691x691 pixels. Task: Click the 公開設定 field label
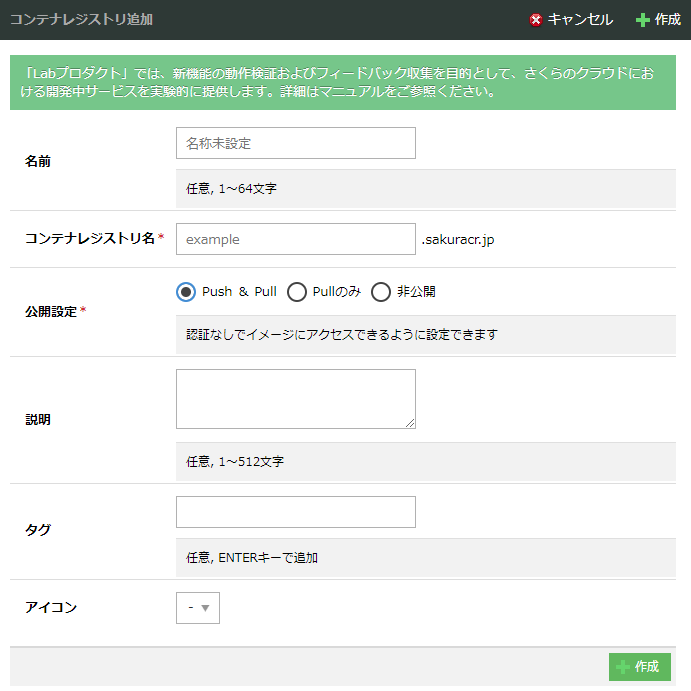[x=51, y=312]
